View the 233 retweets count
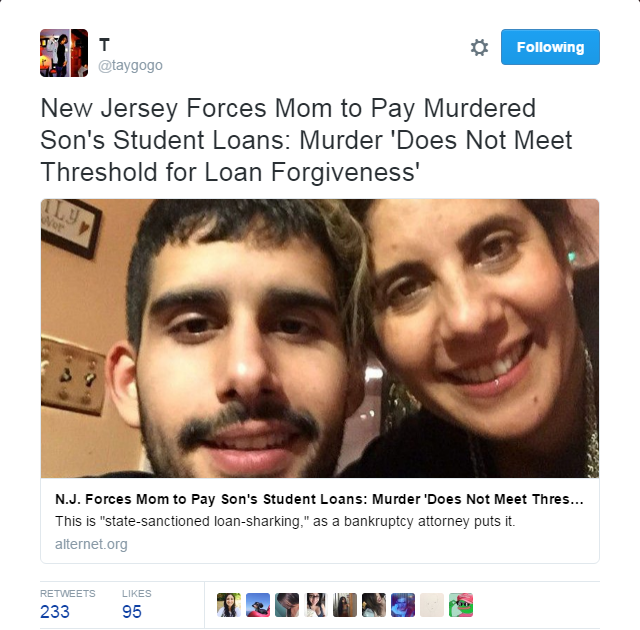The height and width of the screenshot is (630, 640). click(x=55, y=612)
